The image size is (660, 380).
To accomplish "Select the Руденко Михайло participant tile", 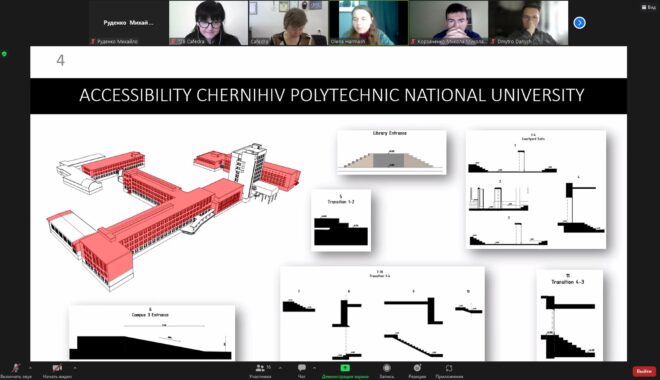I will 128,23.
